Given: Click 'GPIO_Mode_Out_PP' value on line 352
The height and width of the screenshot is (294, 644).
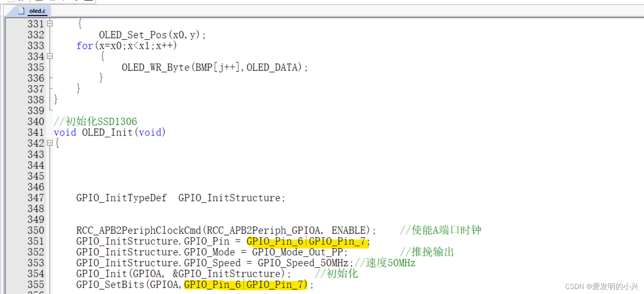Looking at the screenshot, I should point(298,252).
